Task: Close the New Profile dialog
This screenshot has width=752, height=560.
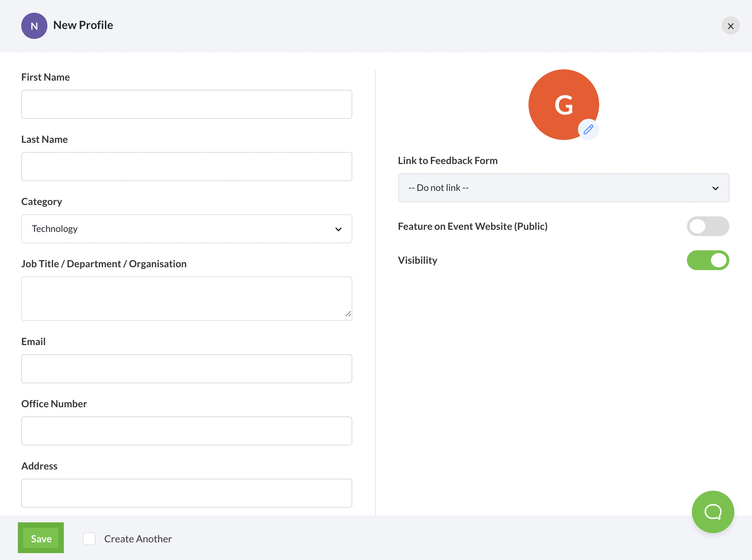Action: coord(730,26)
